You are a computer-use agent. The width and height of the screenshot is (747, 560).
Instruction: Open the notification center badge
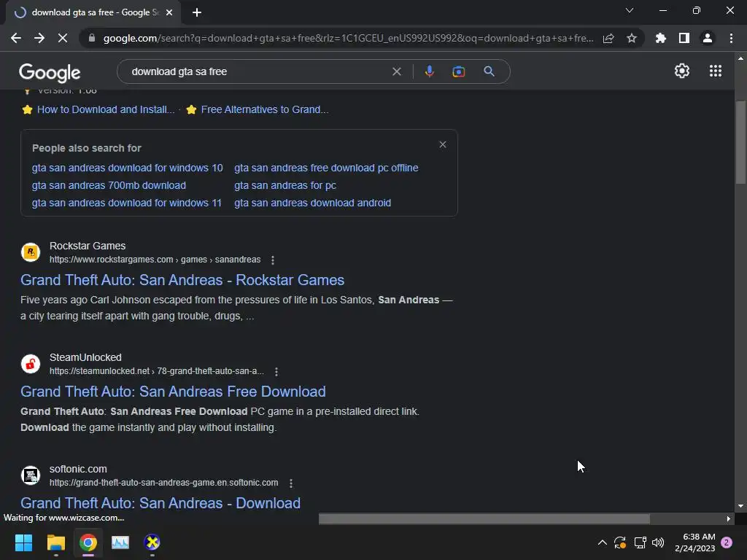(727, 542)
